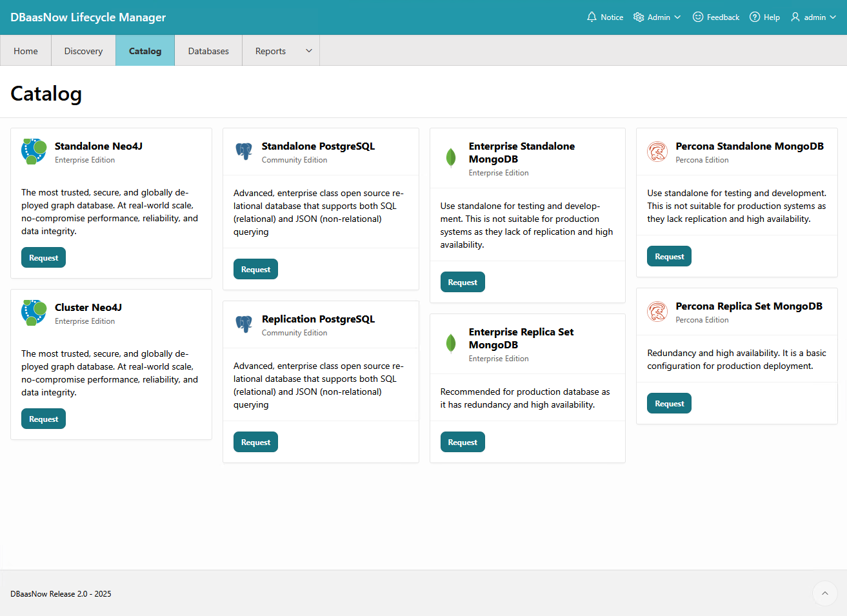Go to the Home tab
Viewport: 847px width, 616px height.
[26, 51]
